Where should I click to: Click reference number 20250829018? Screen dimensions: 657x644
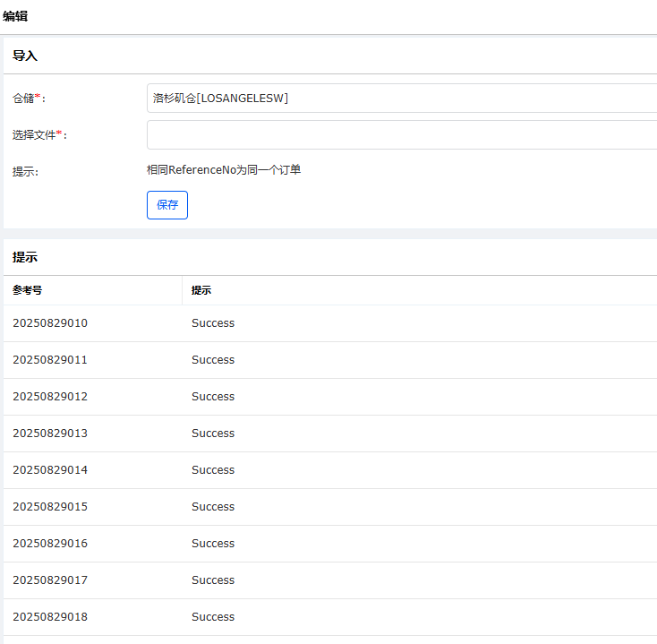[x=50, y=617]
